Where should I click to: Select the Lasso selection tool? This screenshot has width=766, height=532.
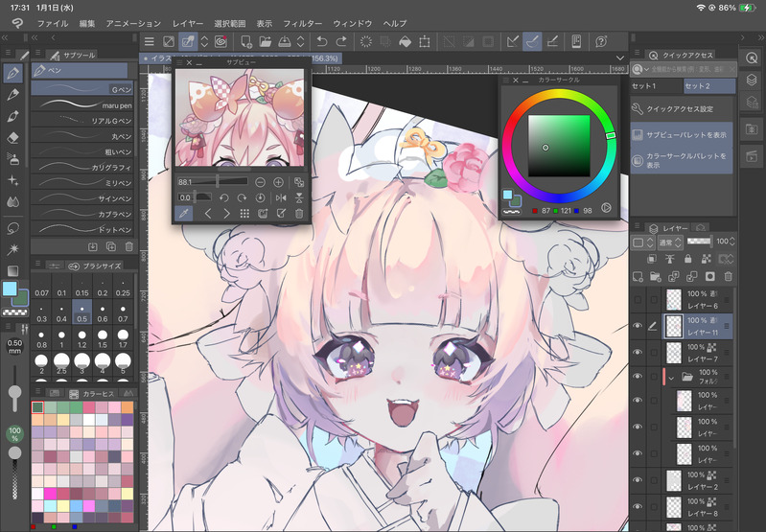click(13, 228)
